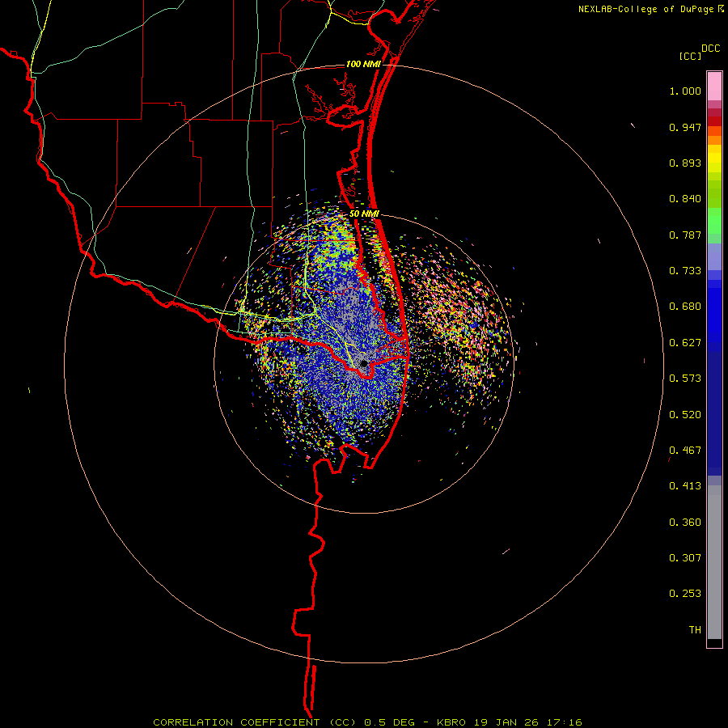728x728 pixels.
Task: Click the black KBRO radar site dot
Action: coord(364,363)
